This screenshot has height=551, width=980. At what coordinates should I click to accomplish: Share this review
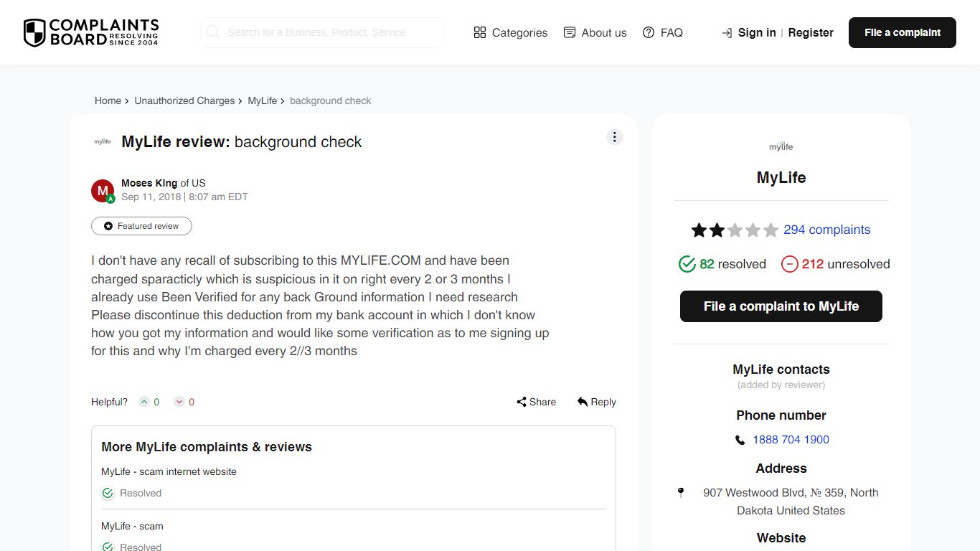[x=536, y=402]
